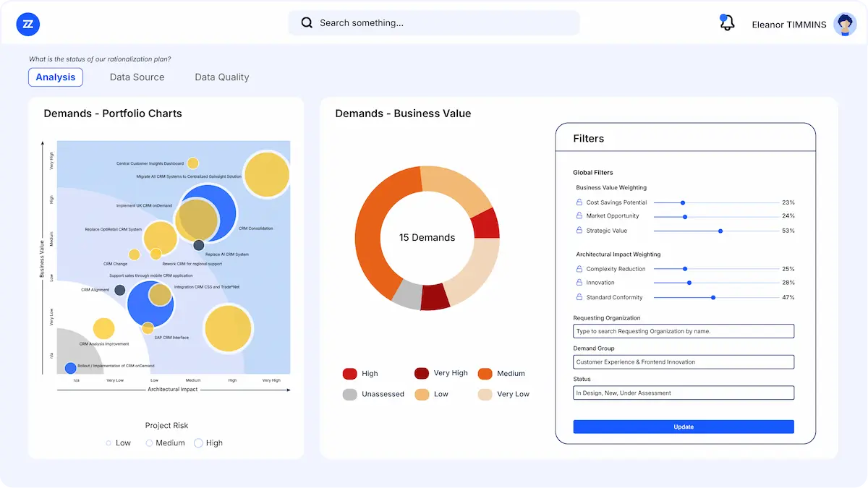This screenshot has height=488, width=868.
Task: Toggle lock icon for Strategic Value
Action: click(x=579, y=230)
